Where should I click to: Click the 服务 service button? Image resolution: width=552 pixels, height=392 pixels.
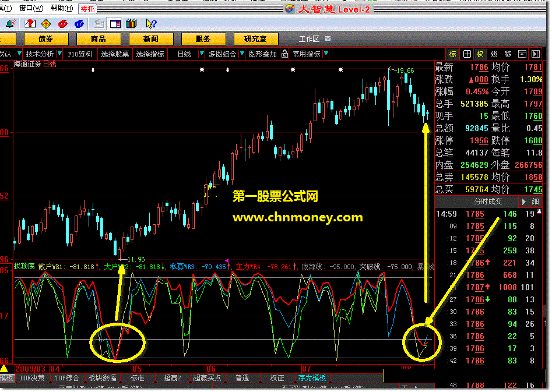(x=203, y=38)
